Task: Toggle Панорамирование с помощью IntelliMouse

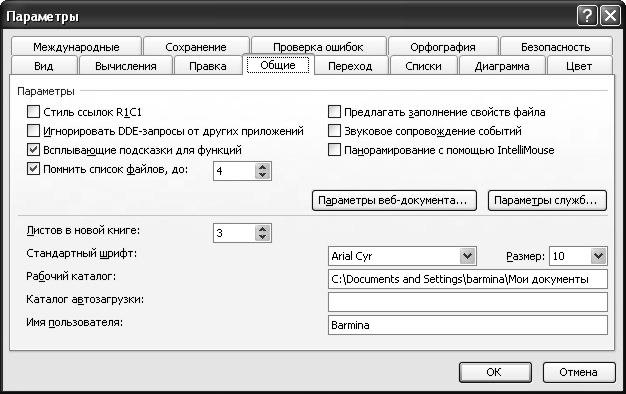Action: click(x=334, y=150)
